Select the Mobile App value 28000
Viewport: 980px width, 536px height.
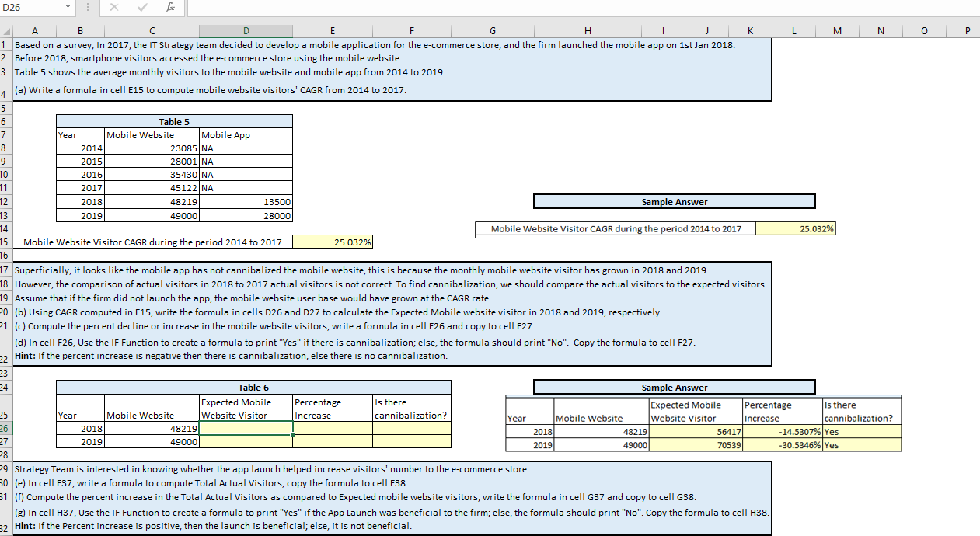(x=246, y=216)
